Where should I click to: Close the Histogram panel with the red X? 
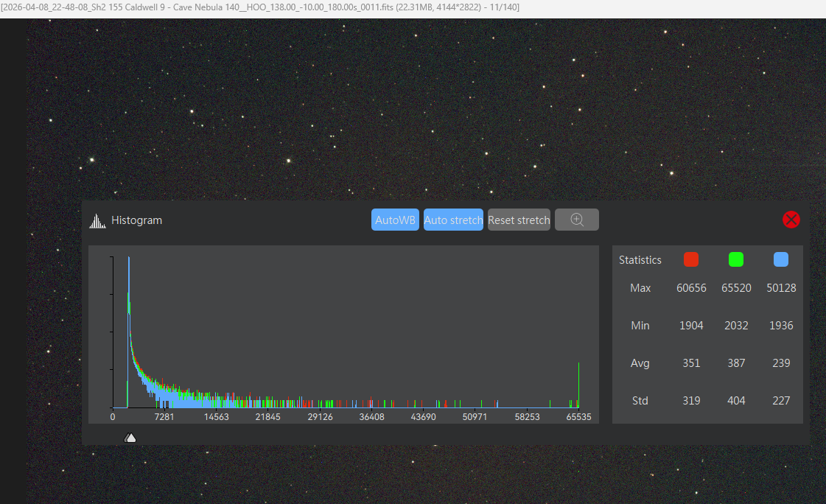[x=791, y=220]
